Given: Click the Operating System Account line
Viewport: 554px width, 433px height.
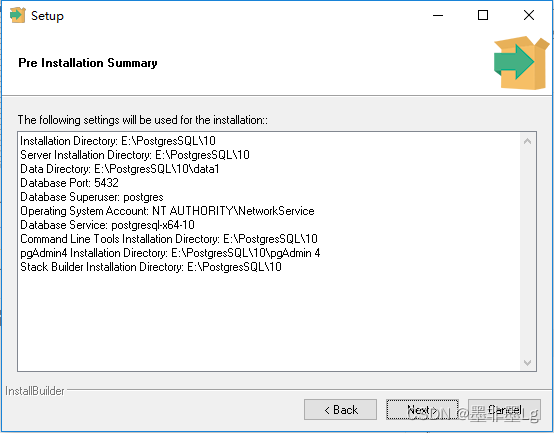Looking at the screenshot, I should pyautogui.click(x=167, y=211).
